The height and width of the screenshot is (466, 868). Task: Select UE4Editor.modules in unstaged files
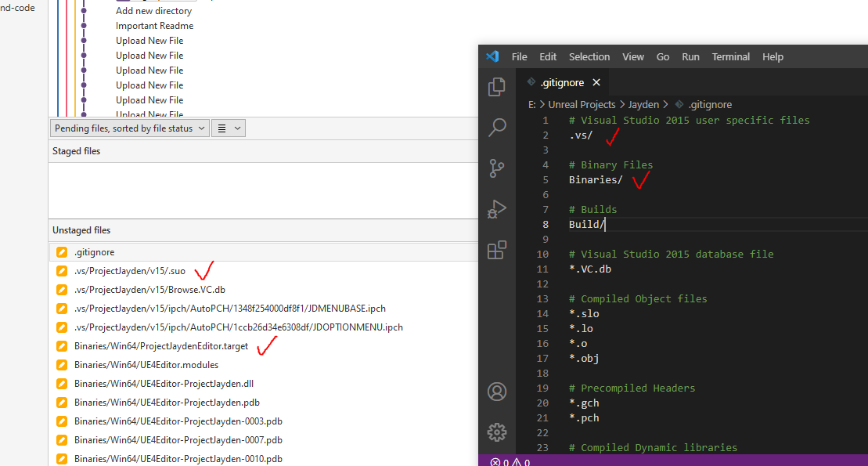[x=146, y=365]
